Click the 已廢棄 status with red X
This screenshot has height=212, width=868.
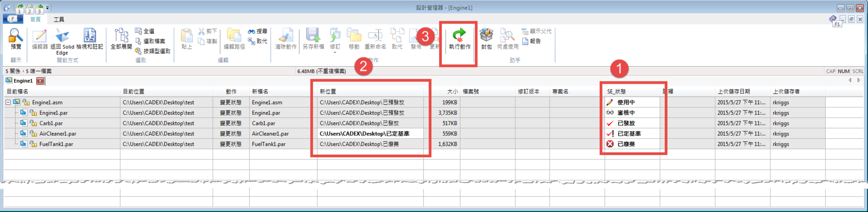coord(632,144)
